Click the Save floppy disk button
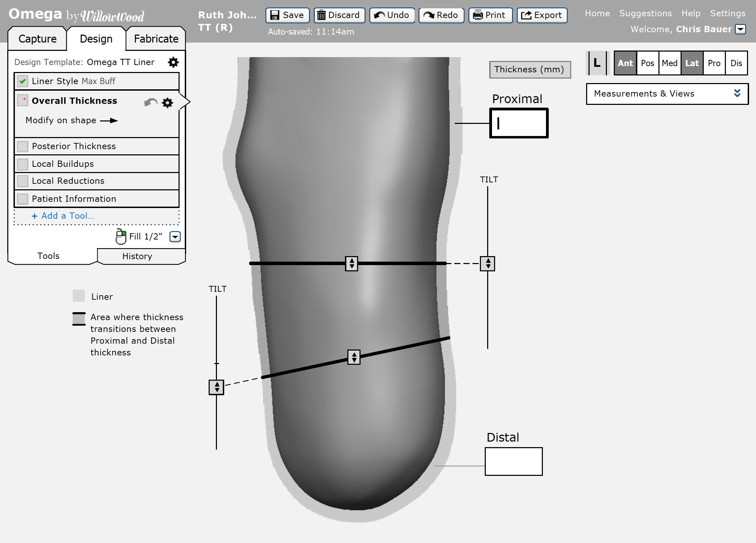 click(287, 15)
